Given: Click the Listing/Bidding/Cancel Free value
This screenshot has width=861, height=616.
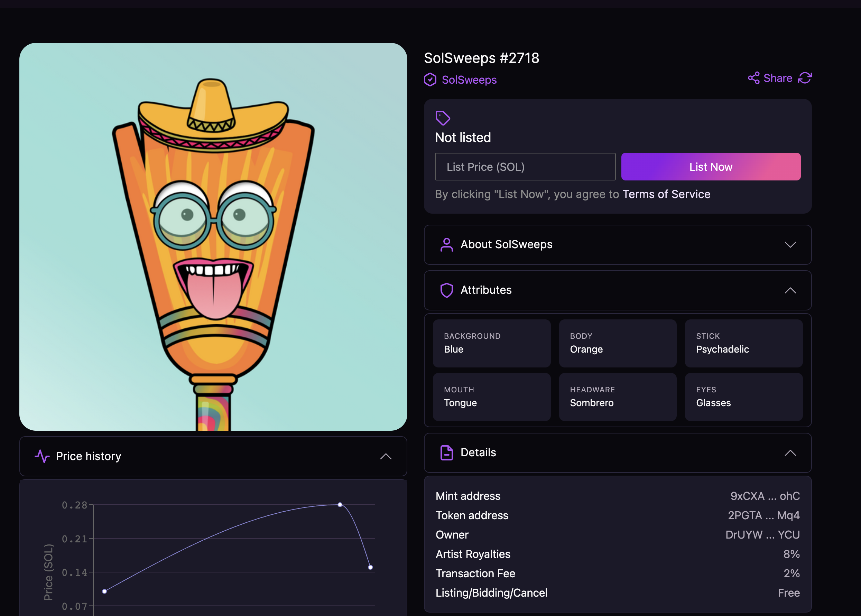Looking at the screenshot, I should pyautogui.click(x=788, y=593).
